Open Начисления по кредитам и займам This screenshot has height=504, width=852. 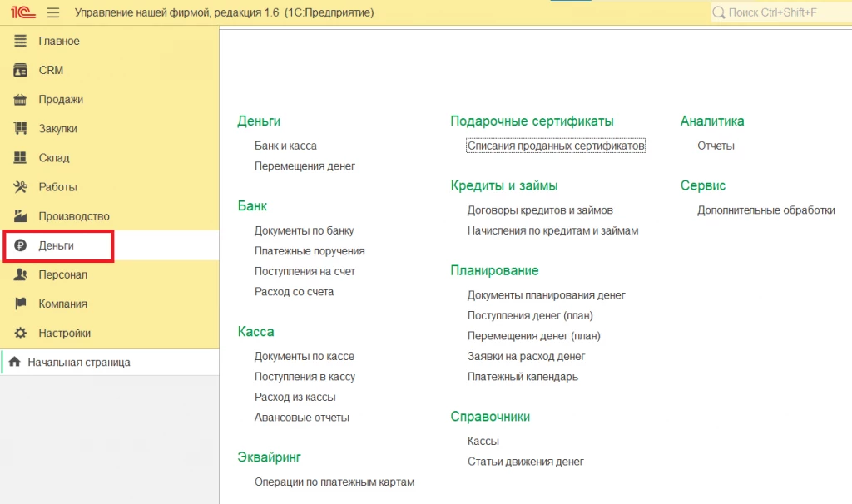coord(552,231)
